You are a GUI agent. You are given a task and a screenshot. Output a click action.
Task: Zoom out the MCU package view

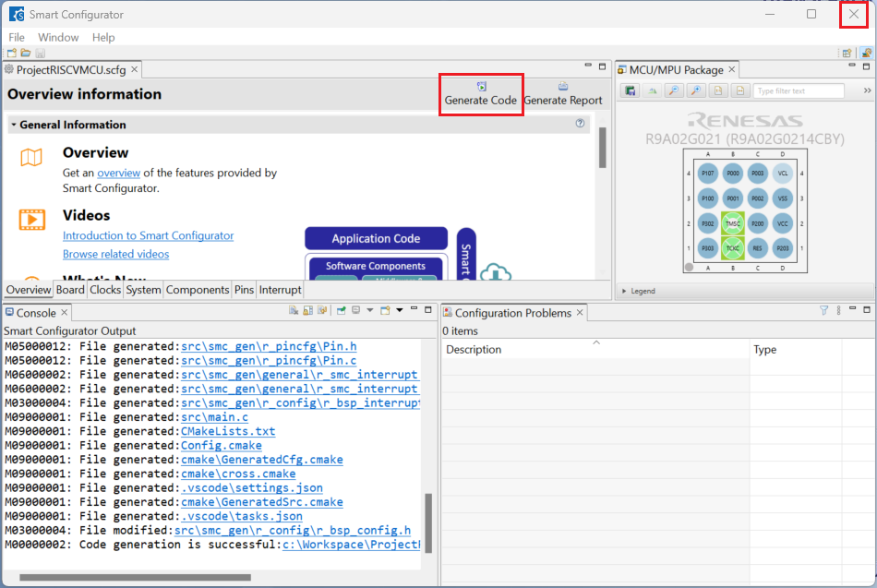tap(674, 90)
